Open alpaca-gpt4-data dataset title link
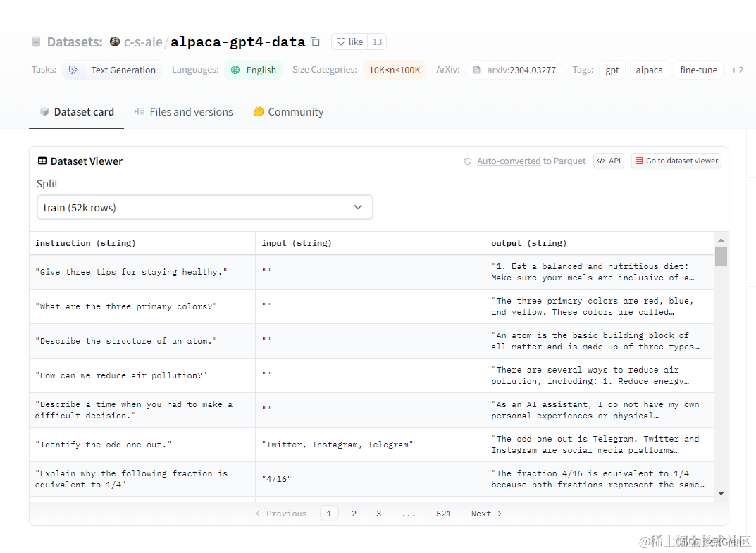Screen dimensions: 756x553 click(x=237, y=42)
